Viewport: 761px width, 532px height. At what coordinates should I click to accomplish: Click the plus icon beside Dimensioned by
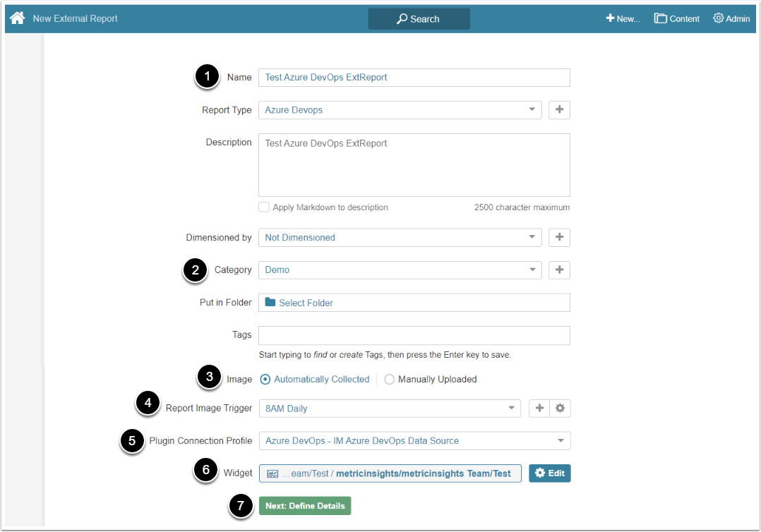[x=559, y=238]
